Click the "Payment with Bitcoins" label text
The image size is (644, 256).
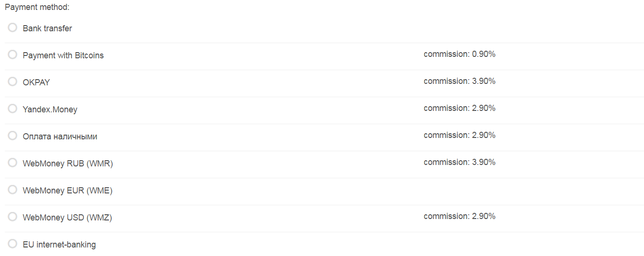point(63,55)
